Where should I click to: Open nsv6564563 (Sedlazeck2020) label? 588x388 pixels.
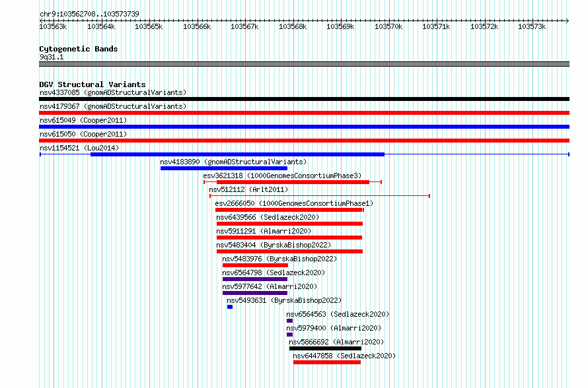pos(338,314)
